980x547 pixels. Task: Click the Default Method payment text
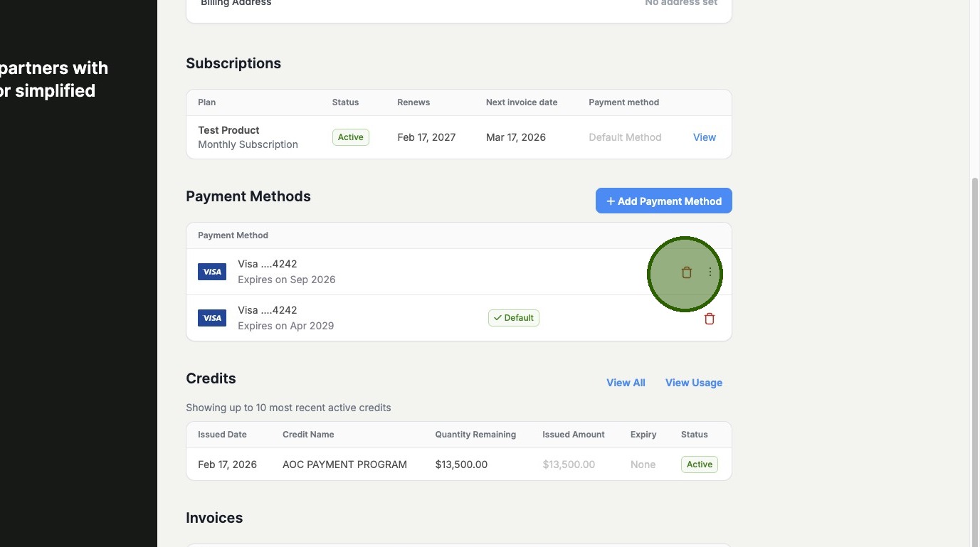[x=625, y=137]
